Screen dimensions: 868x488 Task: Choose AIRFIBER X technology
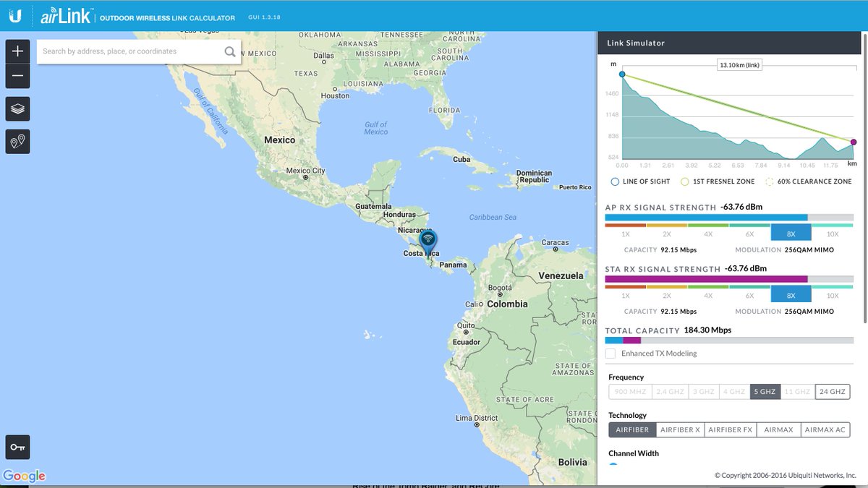tap(681, 429)
